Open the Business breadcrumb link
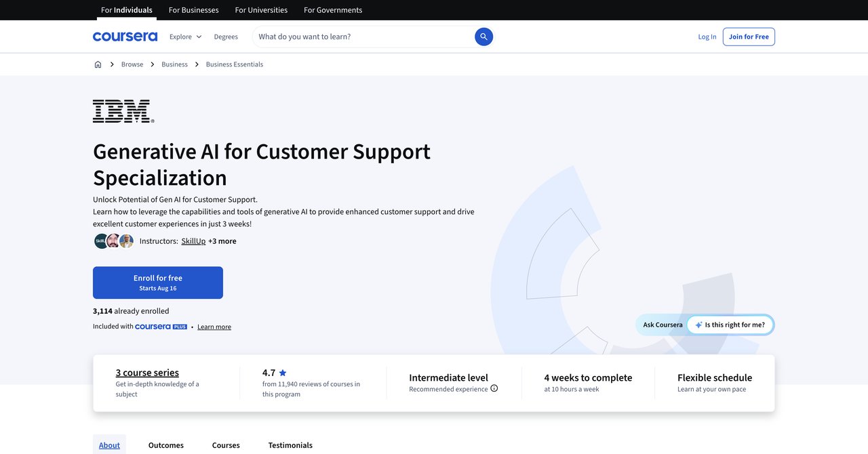 [x=174, y=64]
